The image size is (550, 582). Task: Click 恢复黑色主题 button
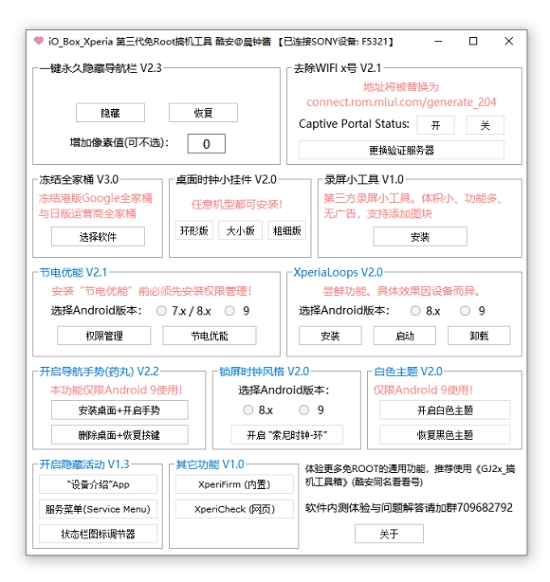[445, 435]
